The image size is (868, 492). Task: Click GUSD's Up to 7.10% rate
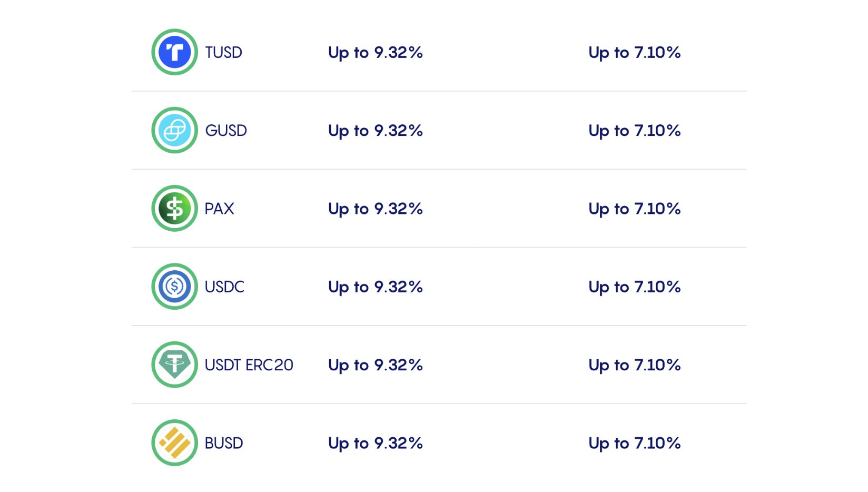(x=635, y=131)
